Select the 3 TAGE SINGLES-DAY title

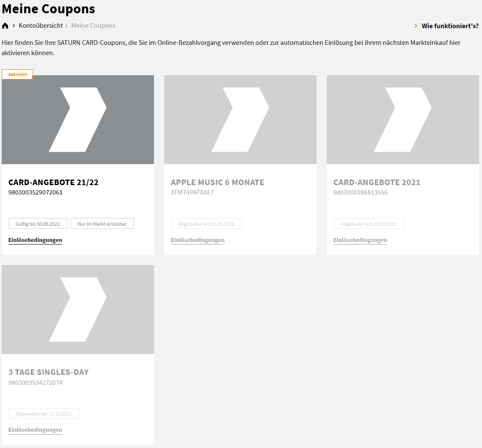(x=49, y=372)
